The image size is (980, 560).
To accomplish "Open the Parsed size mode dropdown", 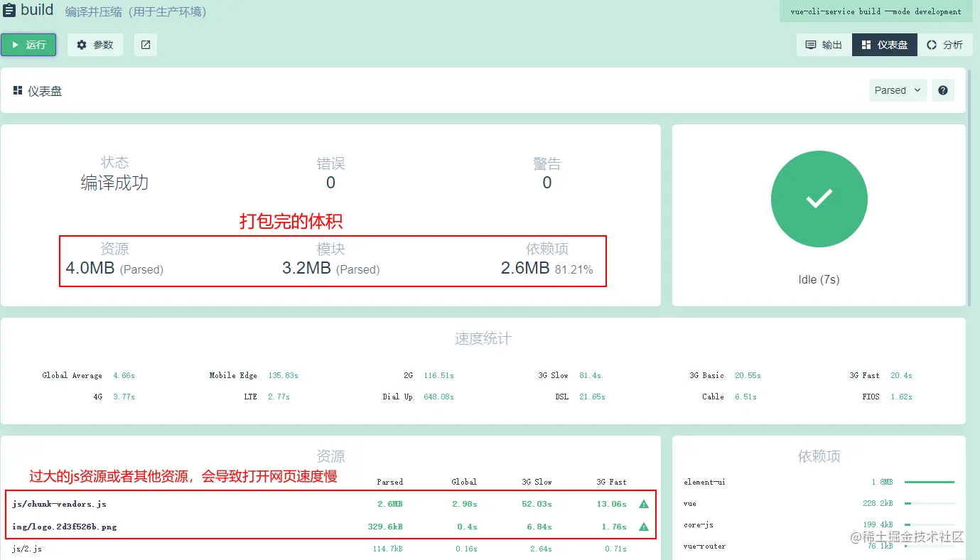I will [x=898, y=90].
